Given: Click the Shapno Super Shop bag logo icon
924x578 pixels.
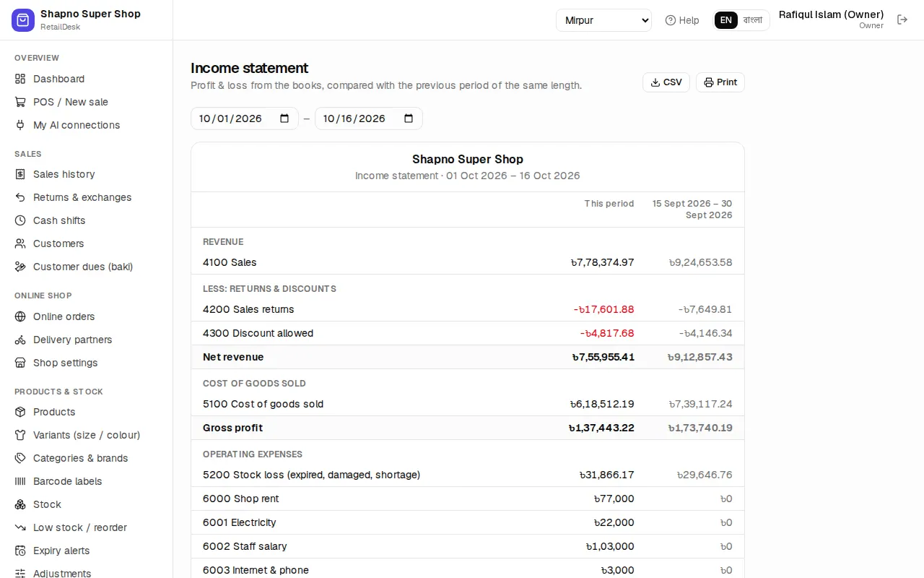Looking at the screenshot, I should point(23,20).
